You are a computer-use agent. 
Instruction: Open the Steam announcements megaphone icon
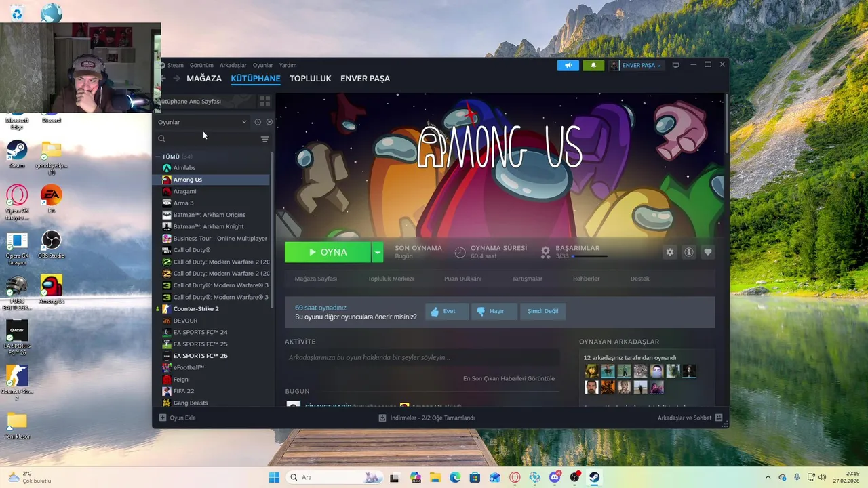(x=568, y=66)
